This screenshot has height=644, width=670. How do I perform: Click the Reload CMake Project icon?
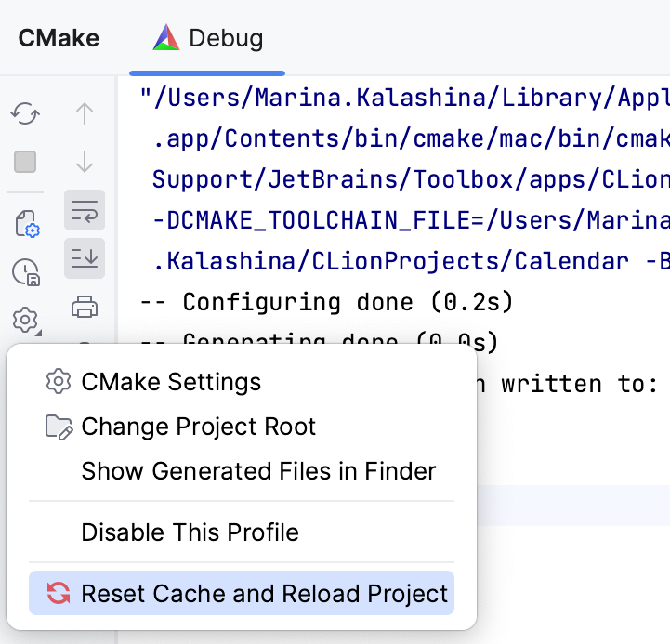pos(25,113)
